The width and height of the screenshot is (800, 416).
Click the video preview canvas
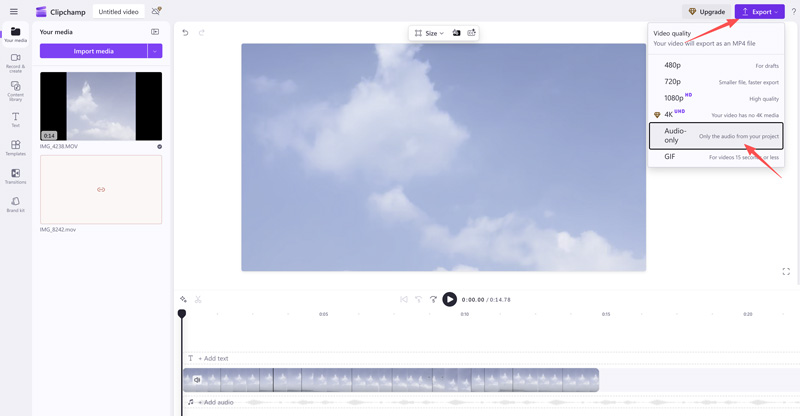[443, 157]
